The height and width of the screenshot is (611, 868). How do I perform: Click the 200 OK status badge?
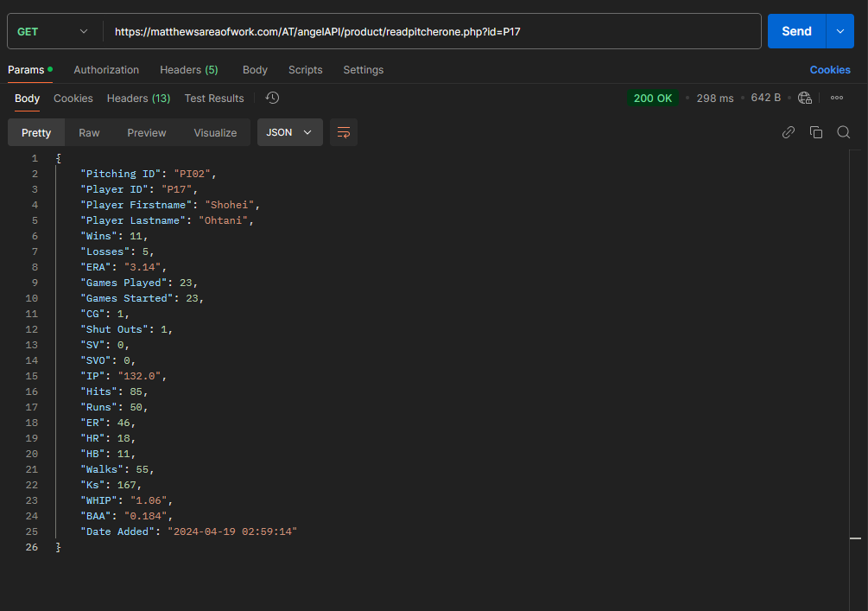pyautogui.click(x=653, y=98)
